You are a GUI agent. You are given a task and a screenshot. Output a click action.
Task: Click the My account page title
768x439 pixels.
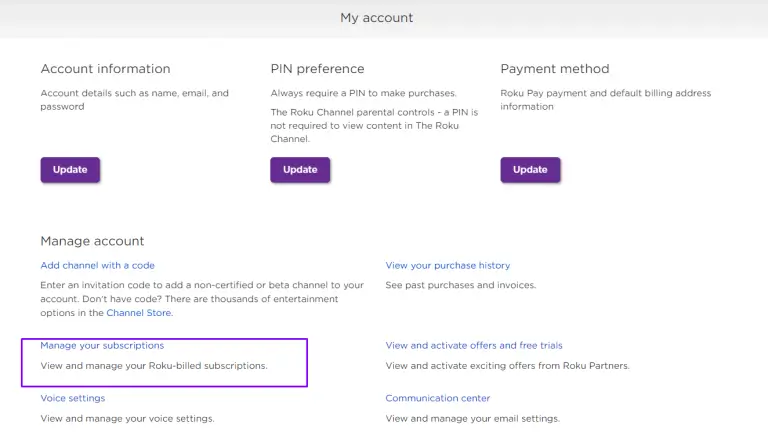point(376,18)
